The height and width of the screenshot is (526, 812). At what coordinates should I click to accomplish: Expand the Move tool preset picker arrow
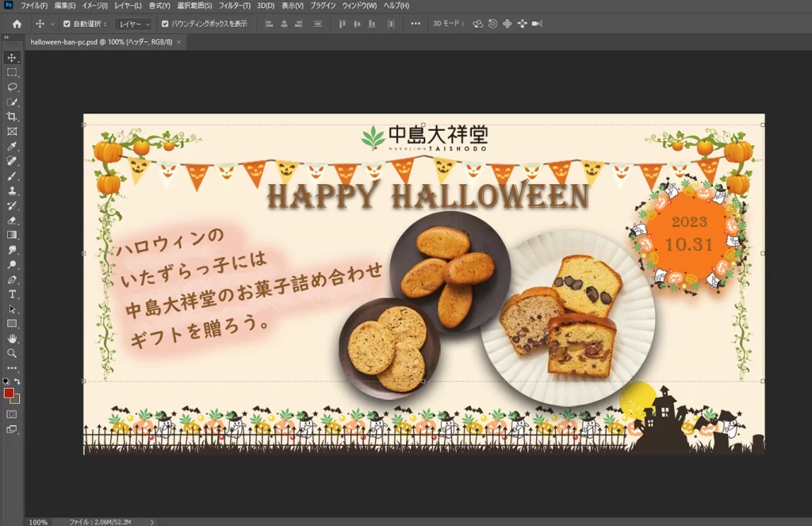click(x=52, y=24)
